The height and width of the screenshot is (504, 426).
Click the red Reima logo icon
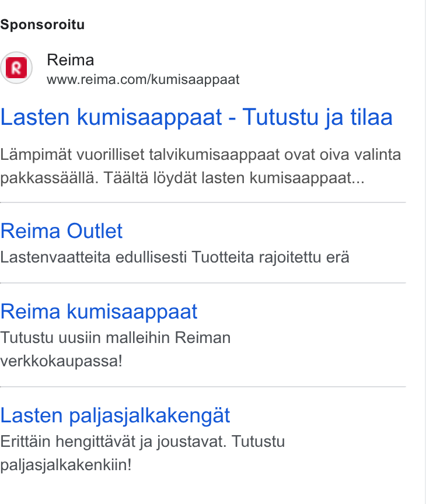coord(16,68)
